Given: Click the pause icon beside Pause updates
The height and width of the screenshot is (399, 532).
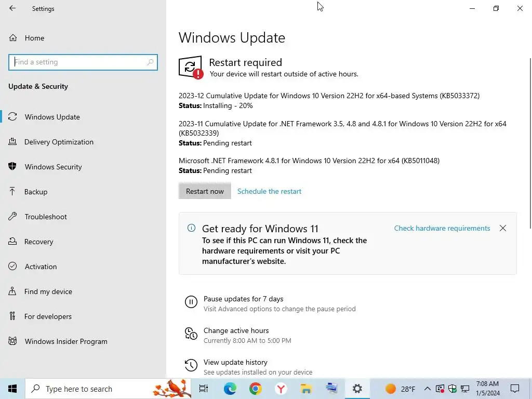Looking at the screenshot, I should 191,302.
